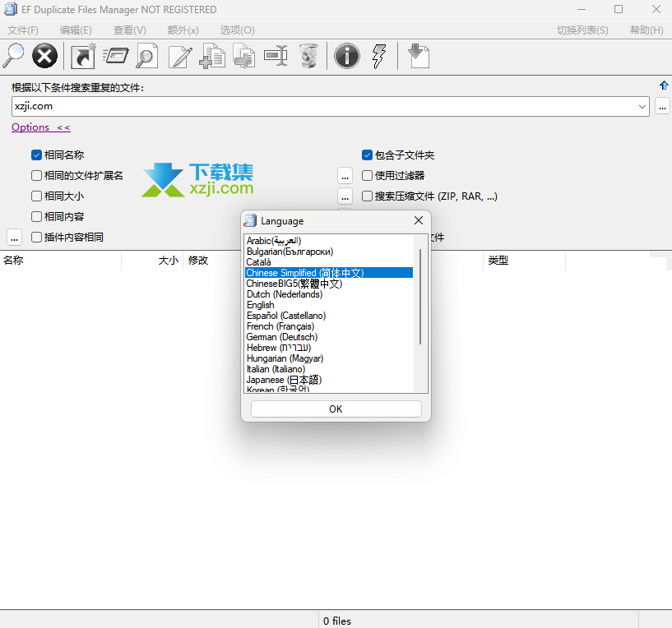This screenshot has height=628, width=672.
Task: Open file preview magnifier-on-page icon
Action: pyautogui.click(x=147, y=56)
